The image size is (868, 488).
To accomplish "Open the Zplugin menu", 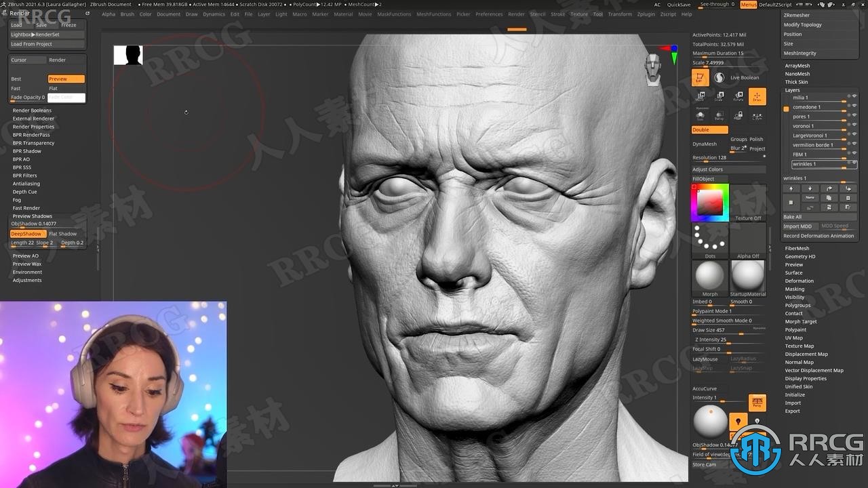I will point(646,14).
